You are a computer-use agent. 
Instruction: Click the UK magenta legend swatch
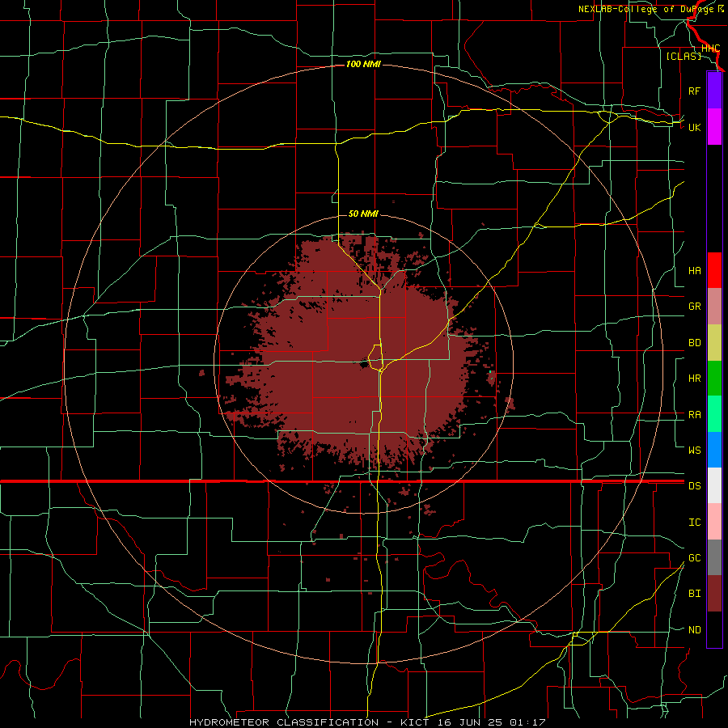[714, 127]
